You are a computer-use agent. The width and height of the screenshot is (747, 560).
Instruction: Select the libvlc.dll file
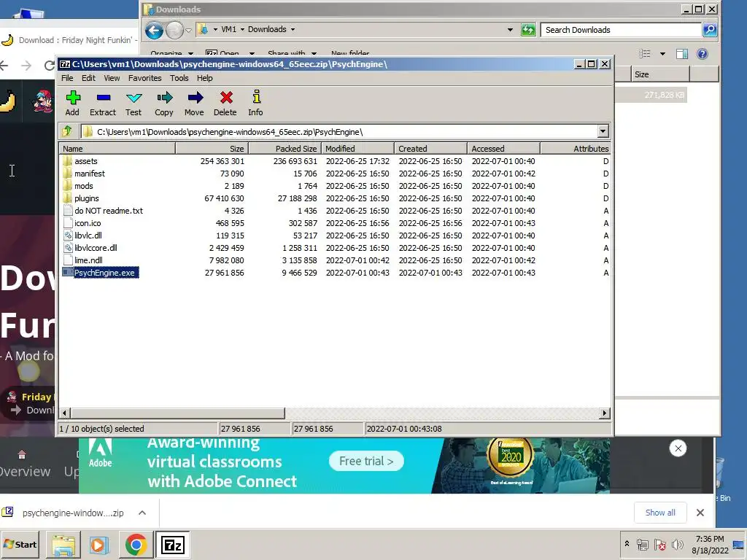(88, 236)
